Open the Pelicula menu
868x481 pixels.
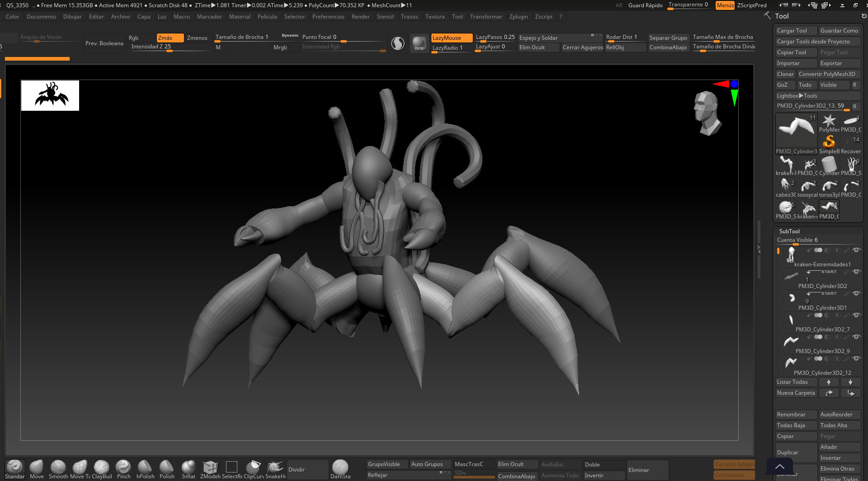pyautogui.click(x=267, y=17)
